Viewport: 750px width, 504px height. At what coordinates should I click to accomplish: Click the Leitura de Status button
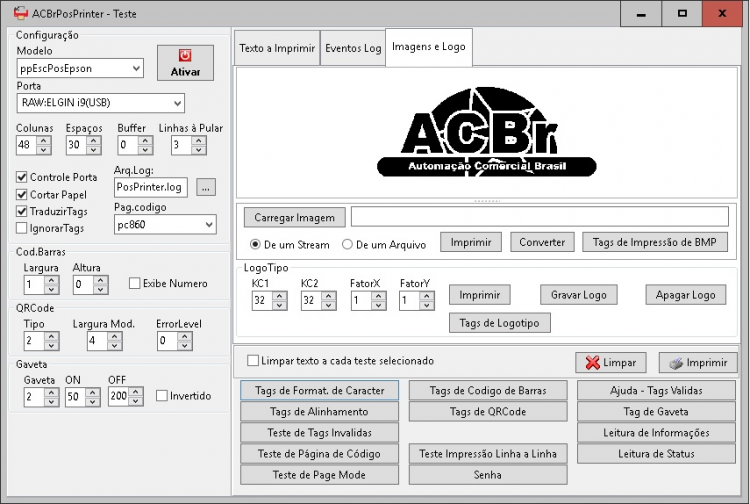[656, 454]
